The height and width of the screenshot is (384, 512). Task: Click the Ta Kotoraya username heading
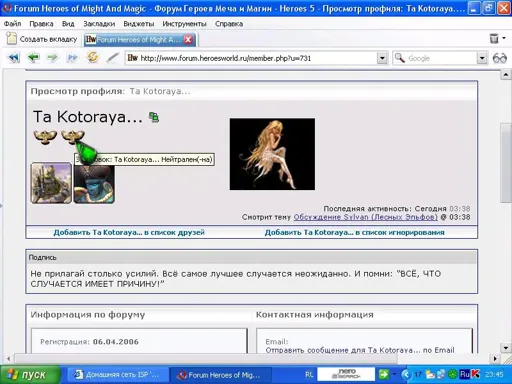87,116
